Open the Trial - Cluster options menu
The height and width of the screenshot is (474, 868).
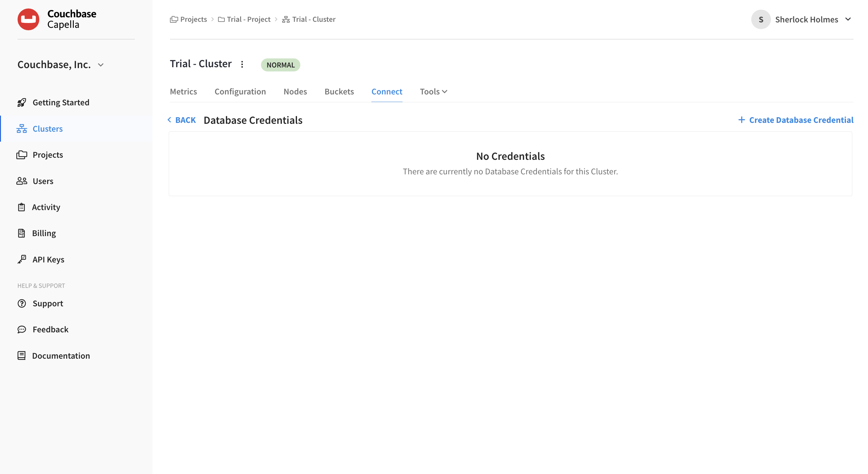pos(242,64)
